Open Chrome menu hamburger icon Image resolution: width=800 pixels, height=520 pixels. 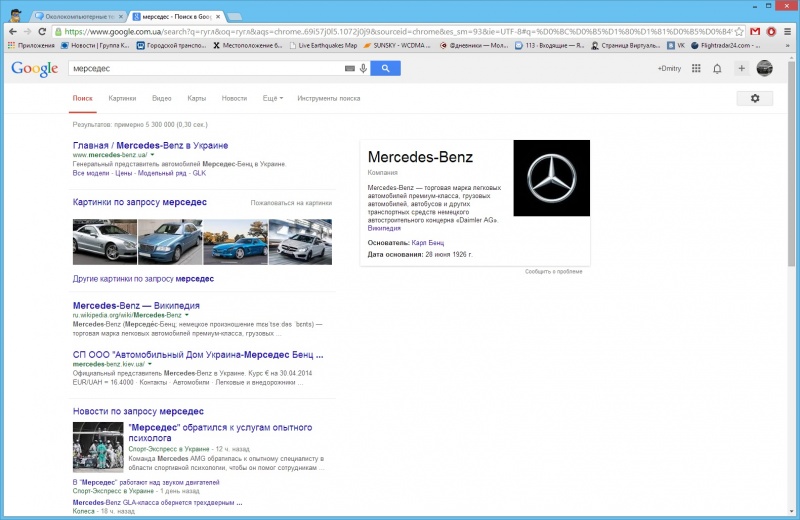(x=787, y=31)
